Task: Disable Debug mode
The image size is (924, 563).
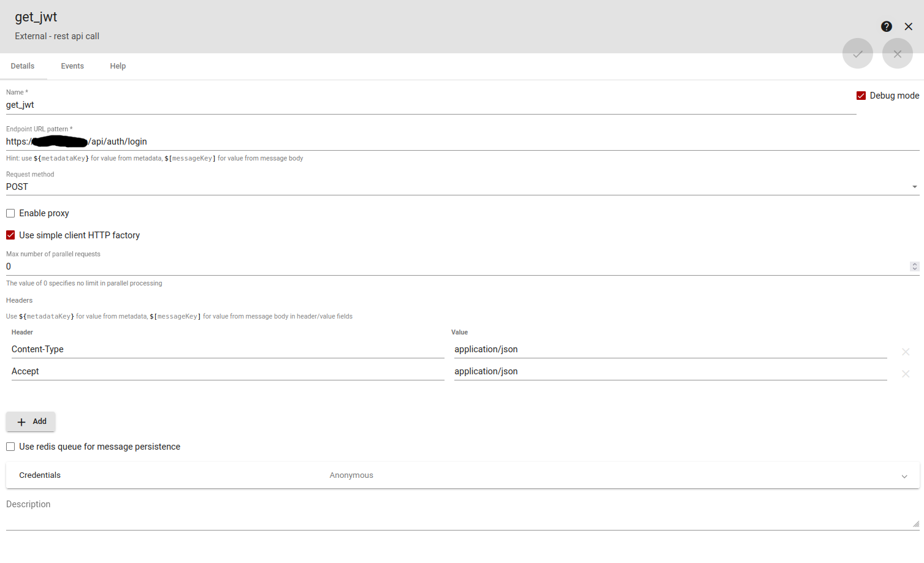Action: click(861, 96)
